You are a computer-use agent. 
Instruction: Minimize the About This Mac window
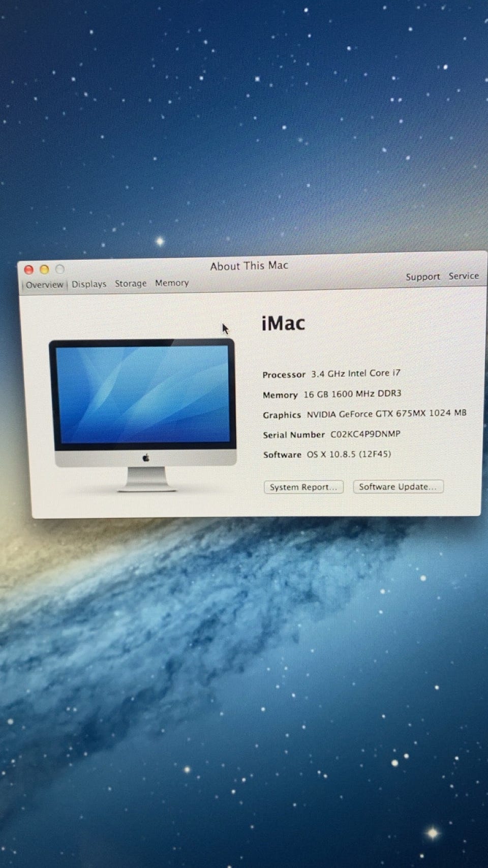click(x=44, y=269)
